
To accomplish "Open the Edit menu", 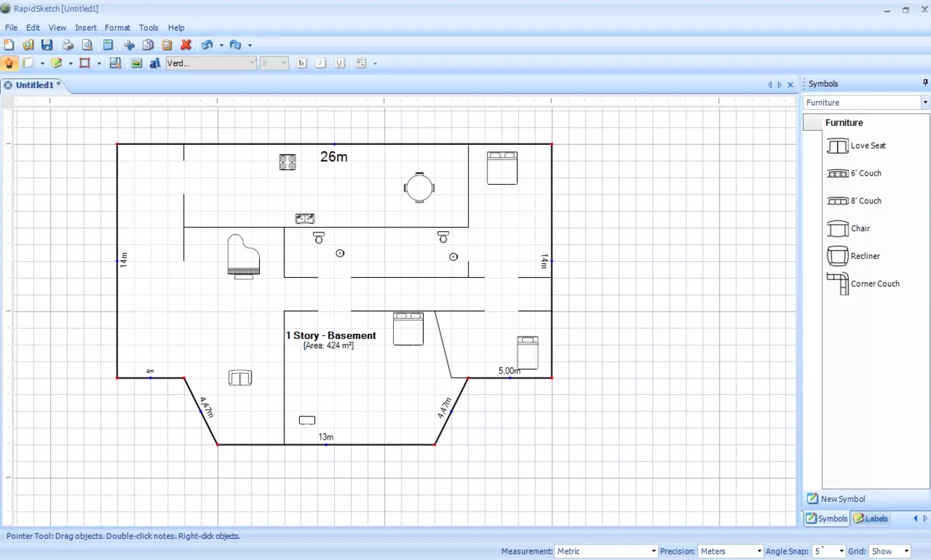I will (x=33, y=28).
